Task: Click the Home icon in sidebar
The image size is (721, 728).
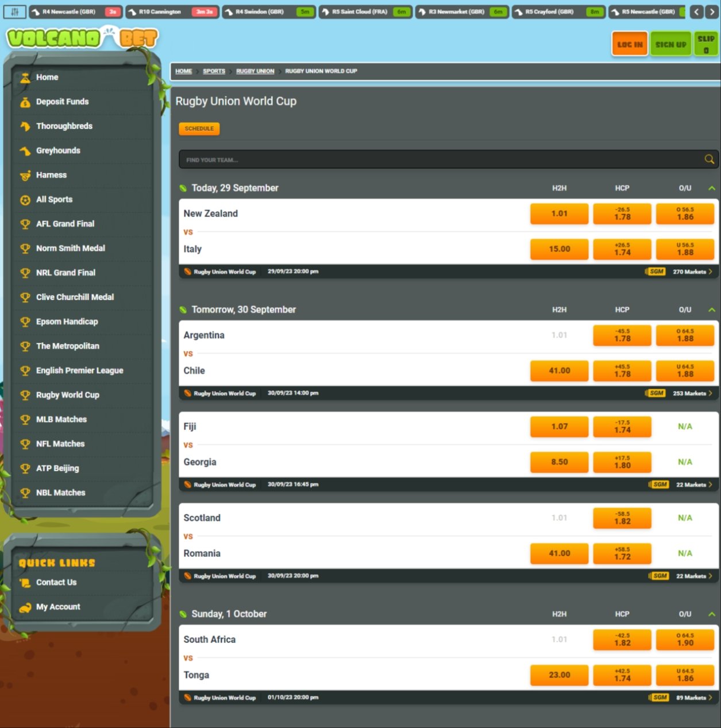Action: pyautogui.click(x=25, y=78)
